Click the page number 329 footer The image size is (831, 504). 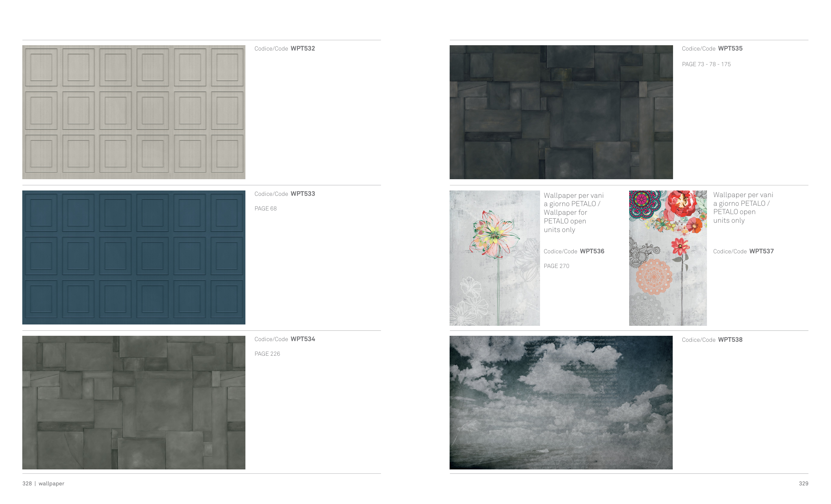point(803,483)
